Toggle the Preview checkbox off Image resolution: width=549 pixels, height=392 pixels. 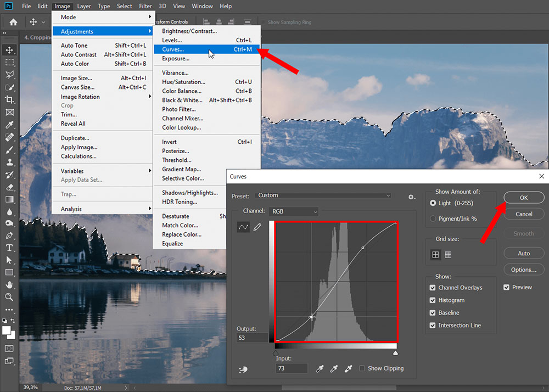506,287
